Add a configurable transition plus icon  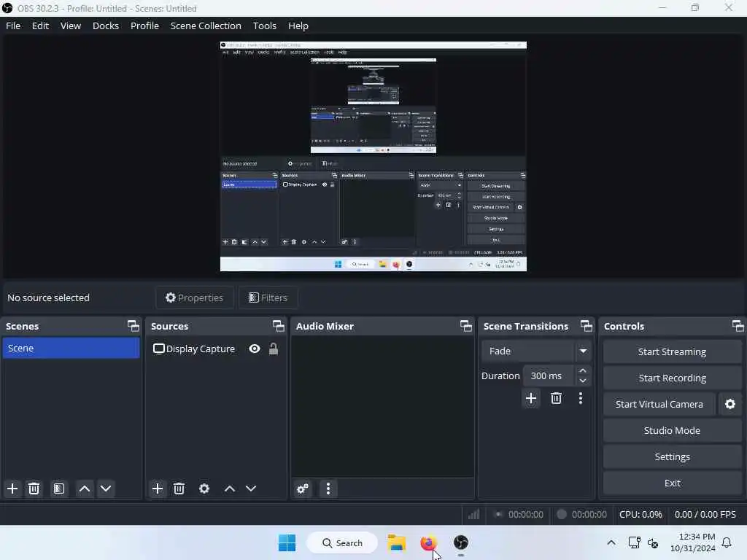pyautogui.click(x=531, y=398)
